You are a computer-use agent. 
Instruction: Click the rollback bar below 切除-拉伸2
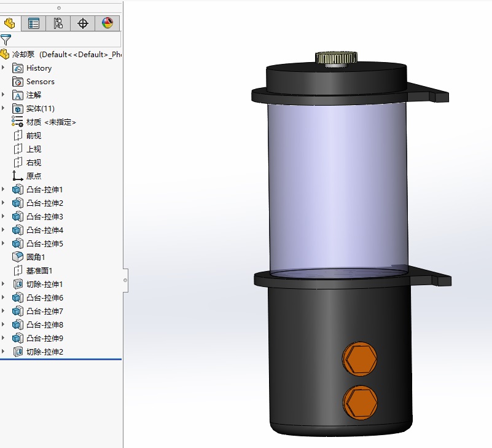(61, 359)
